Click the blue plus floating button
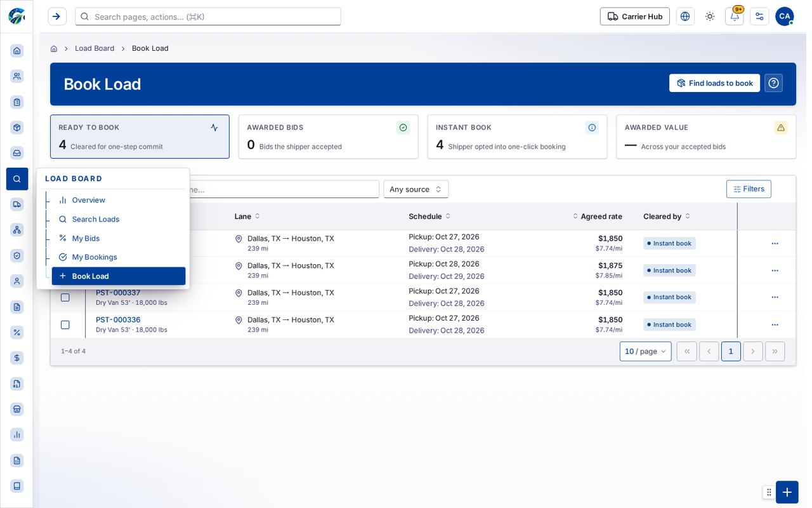812x508 pixels. (x=787, y=492)
